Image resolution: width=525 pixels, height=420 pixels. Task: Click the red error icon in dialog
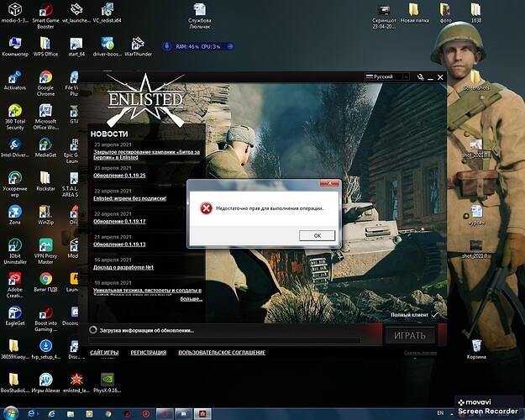(207, 208)
